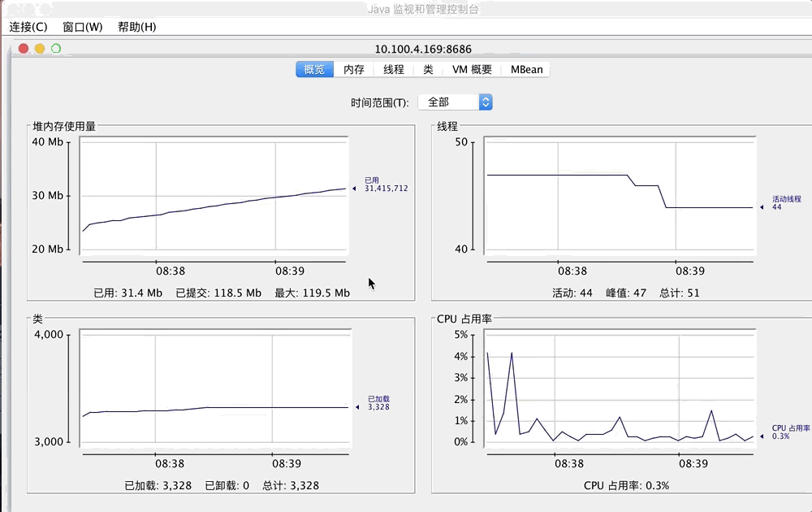Click the 时间范围(T): label
Image resolution: width=812 pixels, height=512 pixels.
pyautogui.click(x=379, y=102)
